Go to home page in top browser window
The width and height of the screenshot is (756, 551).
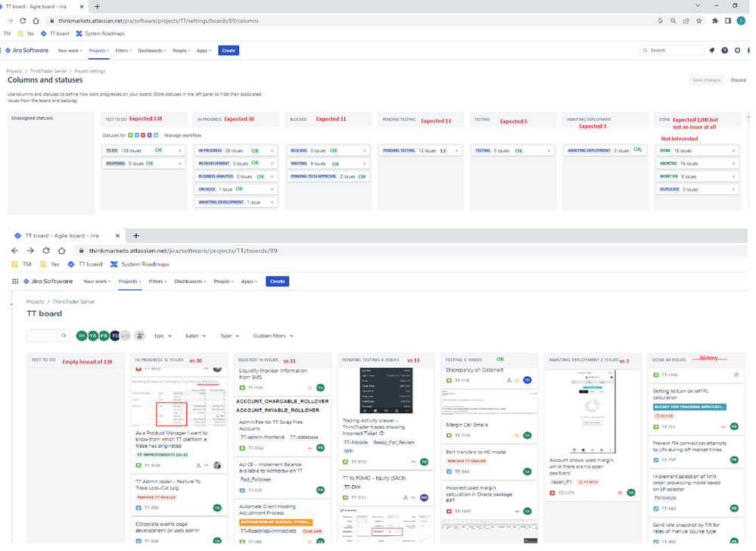(x=36, y=20)
